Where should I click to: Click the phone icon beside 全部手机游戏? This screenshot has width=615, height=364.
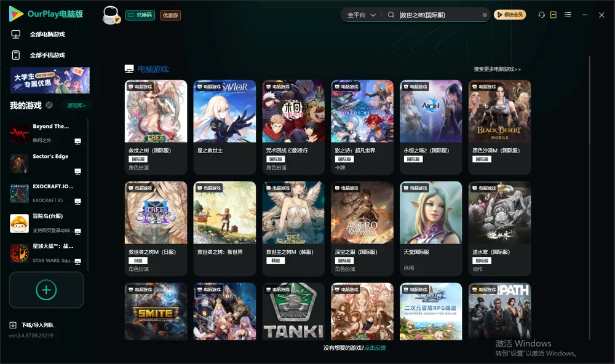click(16, 55)
